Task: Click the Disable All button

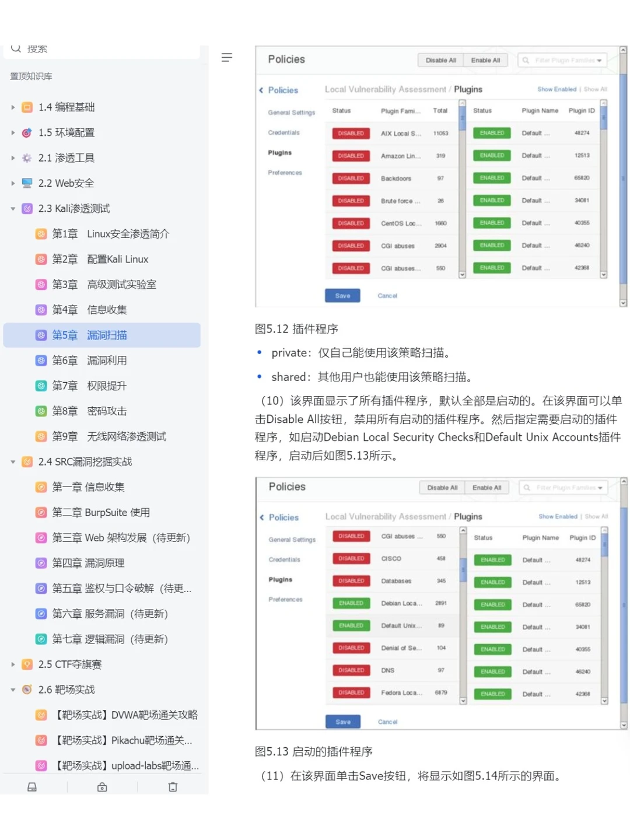Action: (440, 60)
